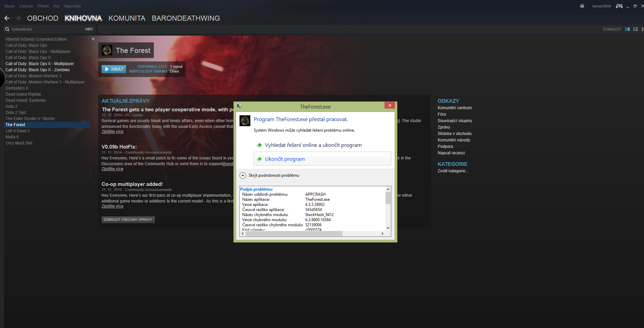Select The Elder Scrolls V: Skyrim
Viewport: 644px width, 328px height.
(30, 119)
